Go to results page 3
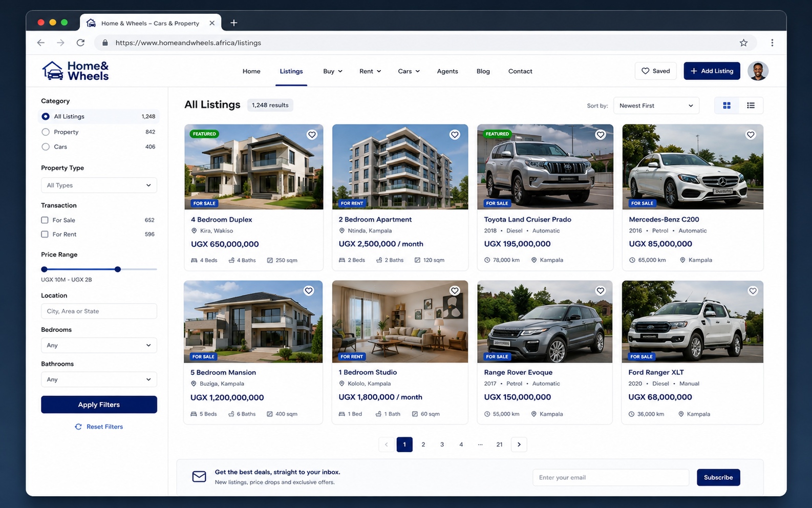This screenshot has width=812, height=508. [x=442, y=444]
